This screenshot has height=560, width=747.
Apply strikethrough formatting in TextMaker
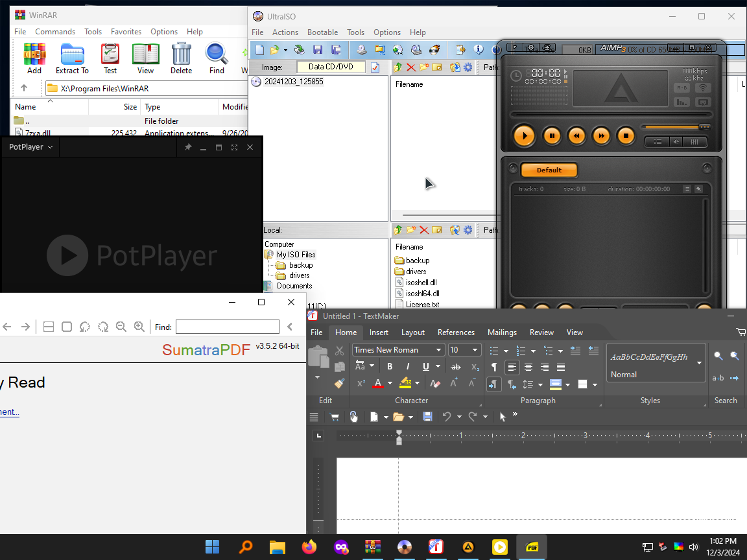tap(456, 366)
